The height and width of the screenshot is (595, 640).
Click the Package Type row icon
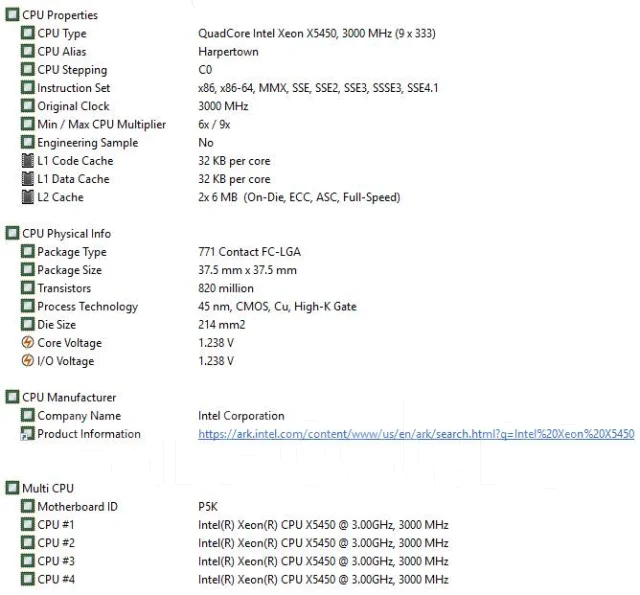pos(27,251)
